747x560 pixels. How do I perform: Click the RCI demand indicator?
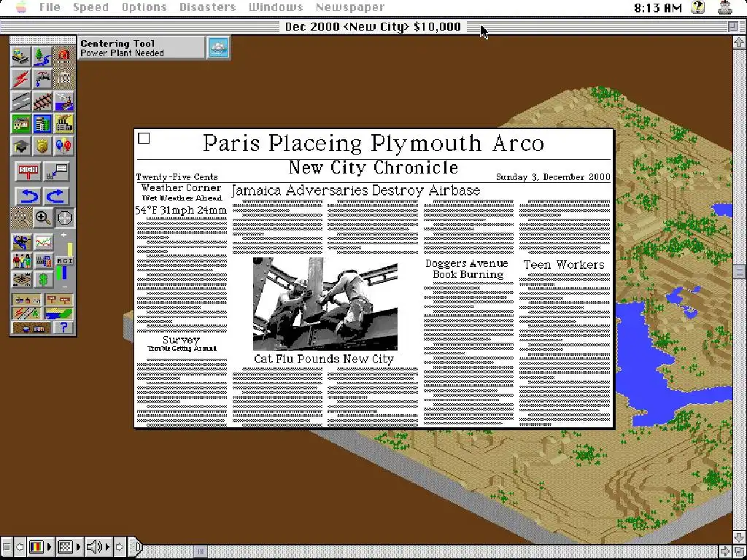pyautogui.click(x=65, y=261)
